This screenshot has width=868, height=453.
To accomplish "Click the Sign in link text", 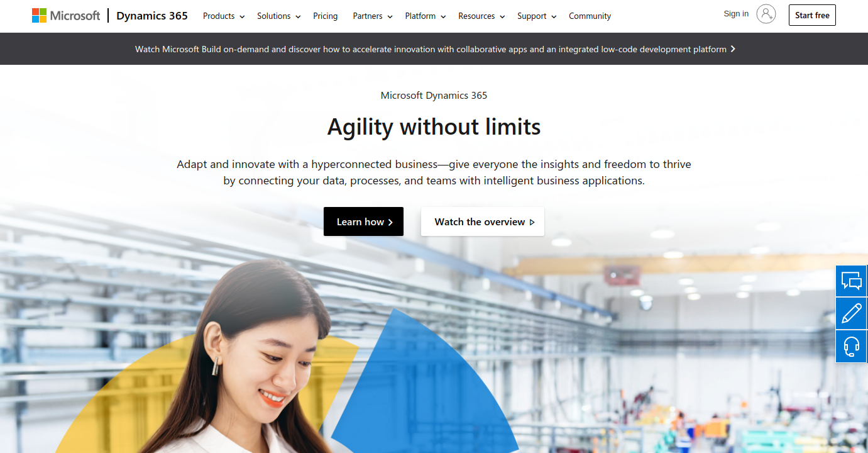I will pos(736,14).
